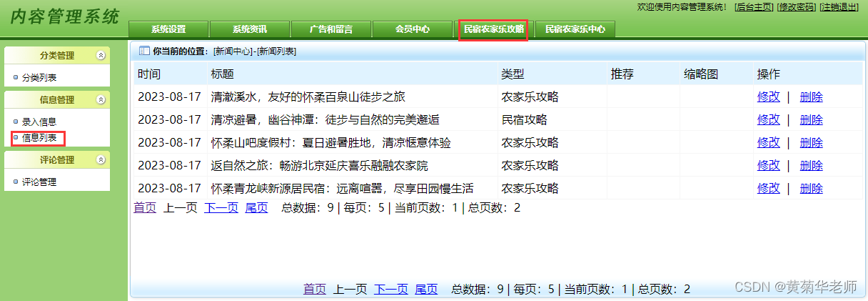Edit the 怀柔青龙峡新源居民宿 entry
This screenshot has height=301, width=868.
(769, 189)
